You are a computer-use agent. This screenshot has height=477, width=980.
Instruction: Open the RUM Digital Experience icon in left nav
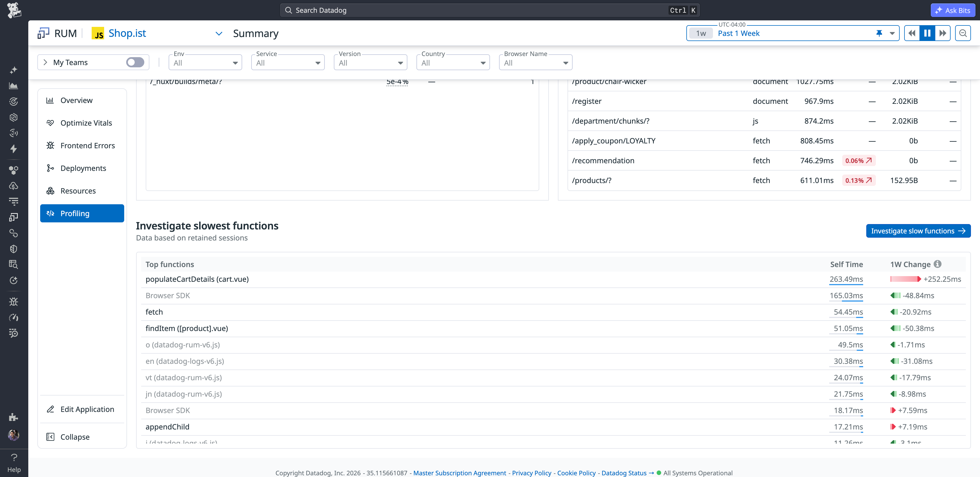(14, 217)
